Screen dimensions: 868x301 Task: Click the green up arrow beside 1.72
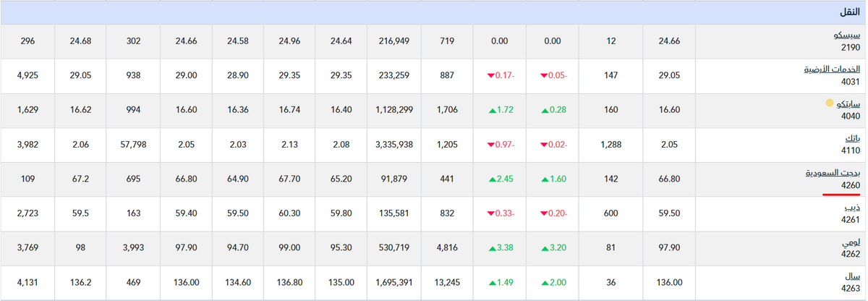[x=491, y=111]
